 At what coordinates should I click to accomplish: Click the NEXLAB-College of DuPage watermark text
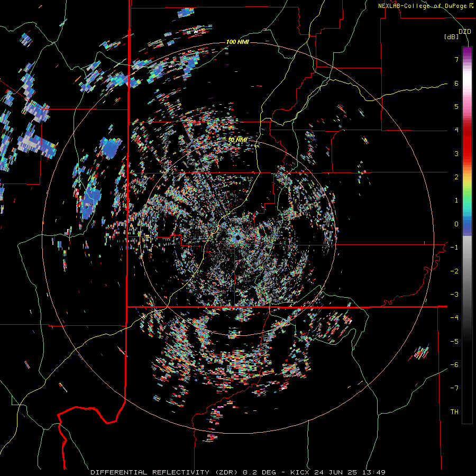tap(425, 6)
